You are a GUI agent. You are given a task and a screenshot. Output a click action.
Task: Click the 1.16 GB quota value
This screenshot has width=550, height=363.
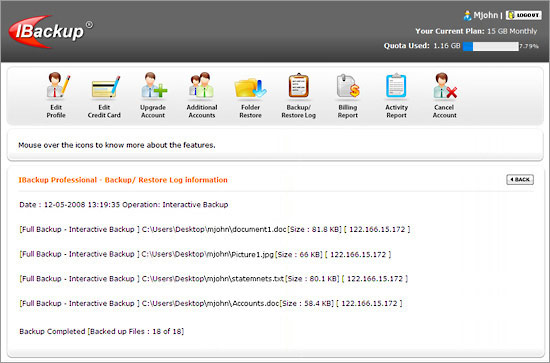pyautogui.click(x=447, y=46)
